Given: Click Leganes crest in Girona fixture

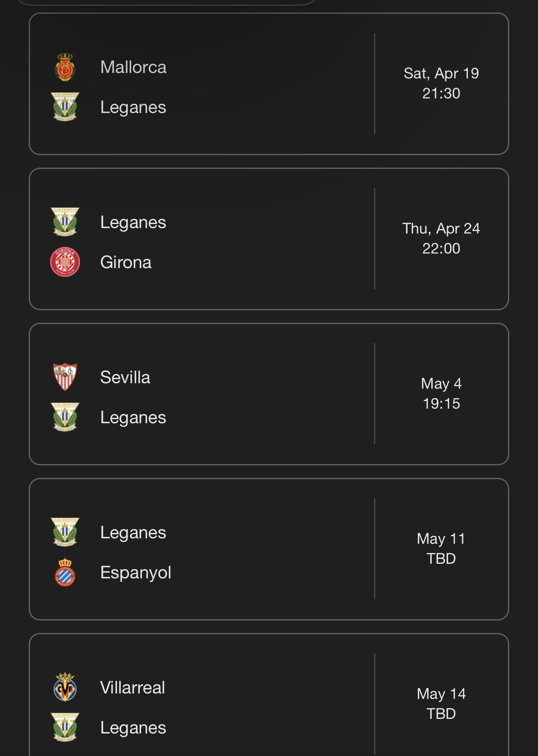Looking at the screenshot, I should [65, 222].
